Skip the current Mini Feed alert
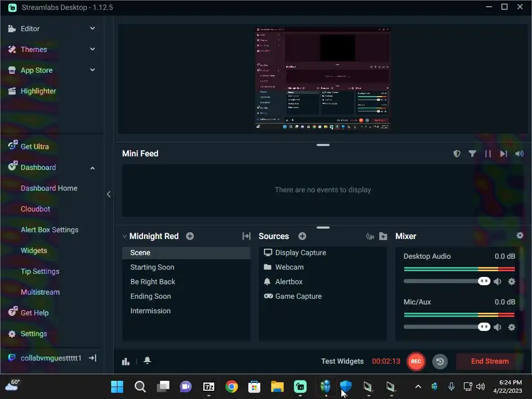The width and height of the screenshot is (532, 399). [503, 154]
